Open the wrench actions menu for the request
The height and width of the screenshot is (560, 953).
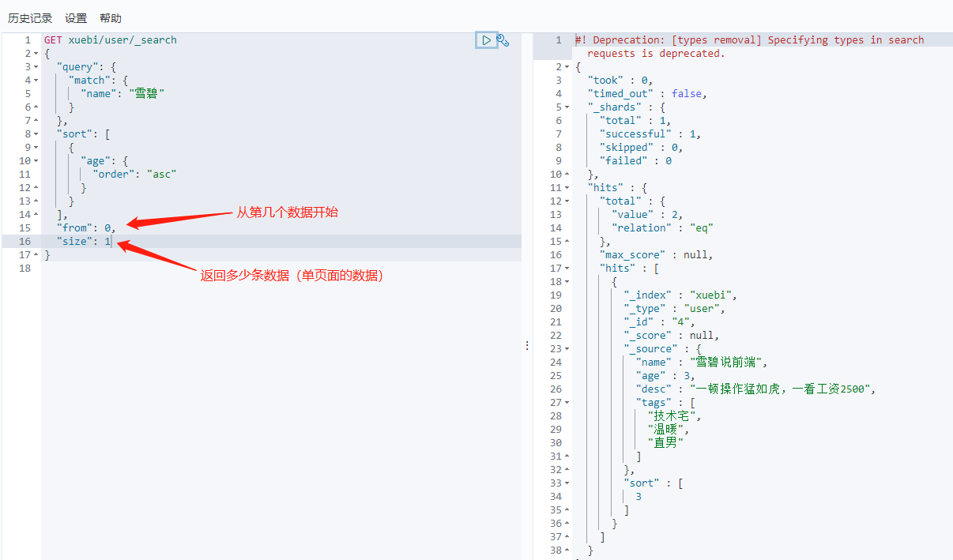(503, 40)
